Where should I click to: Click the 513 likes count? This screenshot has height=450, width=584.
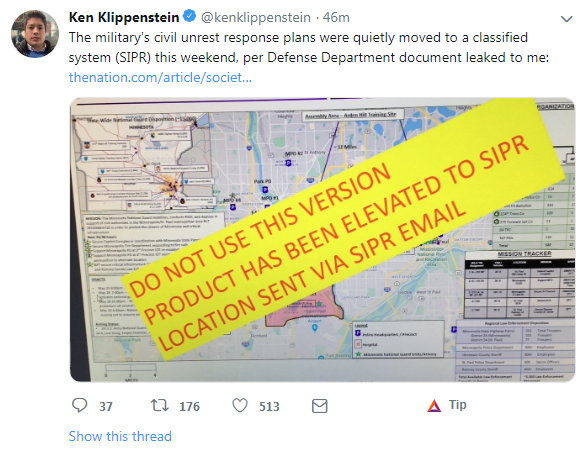tap(269, 406)
